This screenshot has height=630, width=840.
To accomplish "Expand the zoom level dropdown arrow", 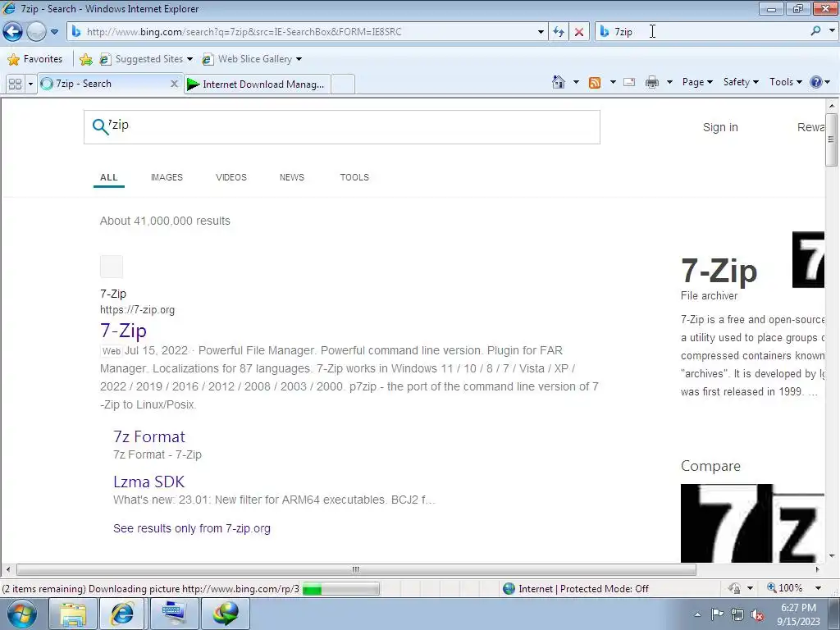I will (x=818, y=588).
